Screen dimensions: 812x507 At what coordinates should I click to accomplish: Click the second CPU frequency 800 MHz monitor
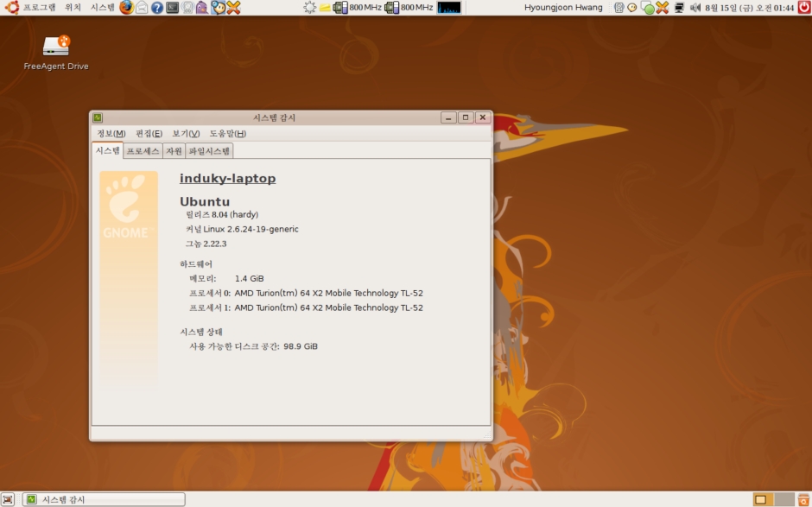pos(409,7)
